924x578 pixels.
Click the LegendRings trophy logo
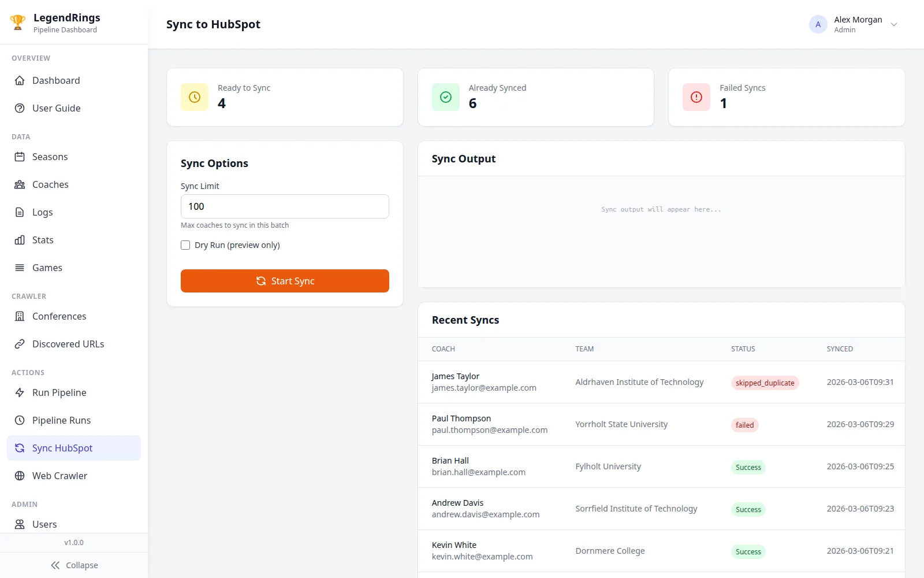tap(18, 23)
